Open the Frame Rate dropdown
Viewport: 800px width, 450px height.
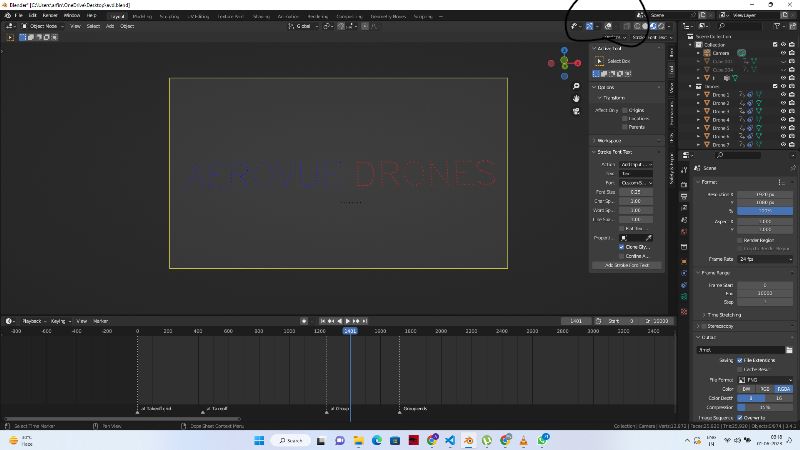pyautogui.click(x=765, y=259)
